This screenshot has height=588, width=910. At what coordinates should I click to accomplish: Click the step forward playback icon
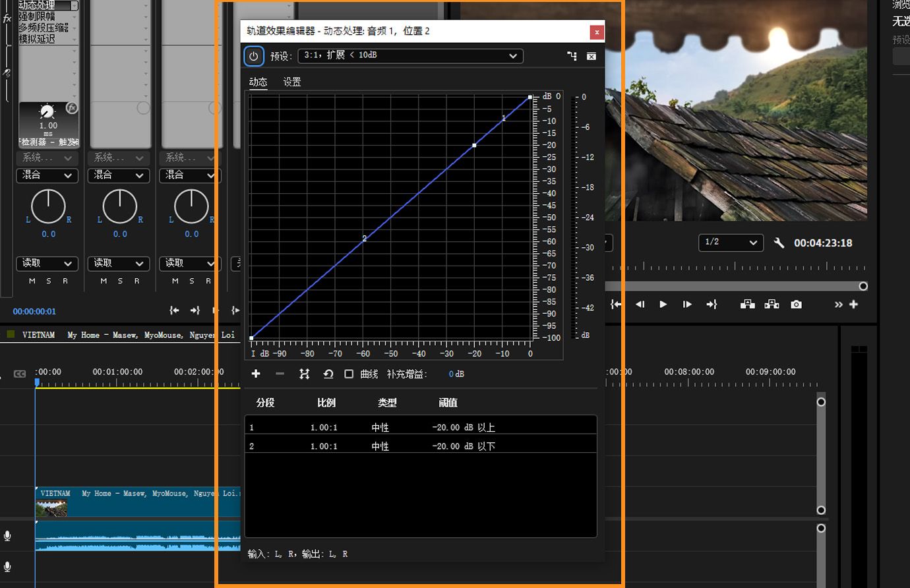(687, 304)
